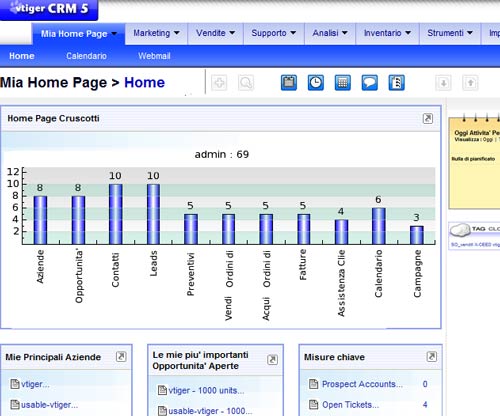Screen dimensions: 500x416
Task: Open the usable-vtiger... account link
Action: point(49,405)
